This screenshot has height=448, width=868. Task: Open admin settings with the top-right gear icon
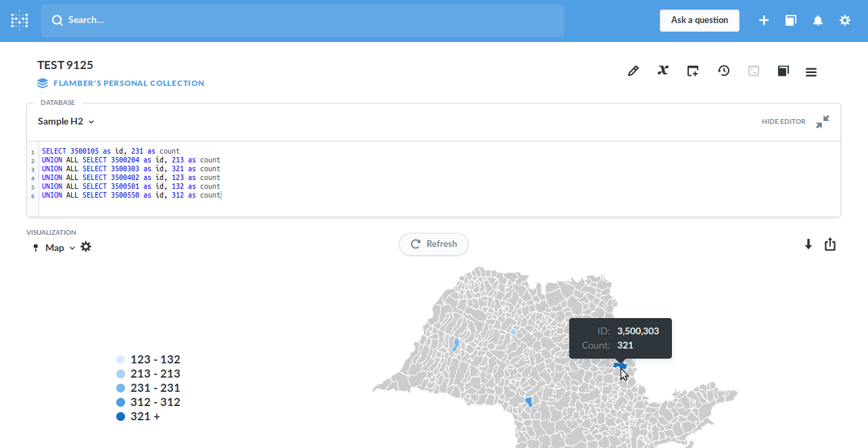point(844,20)
